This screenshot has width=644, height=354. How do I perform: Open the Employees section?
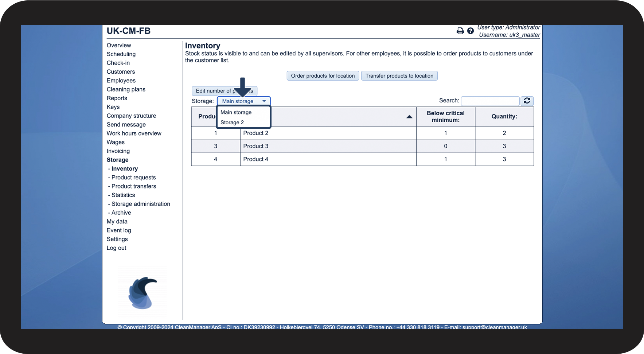121,81
